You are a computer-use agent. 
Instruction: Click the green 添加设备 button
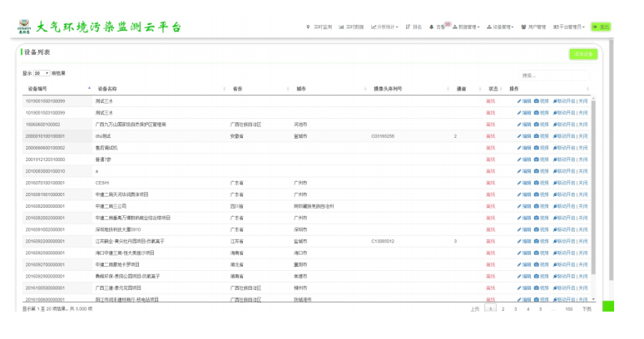click(x=583, y=54)
